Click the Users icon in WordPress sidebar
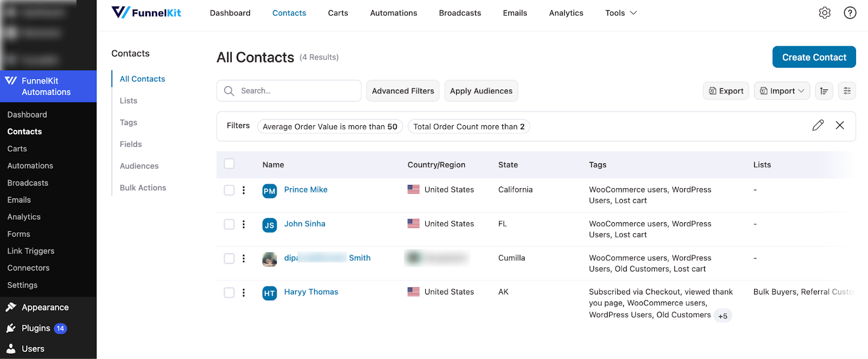The image size is (868, 359). (x=11, y=349)
